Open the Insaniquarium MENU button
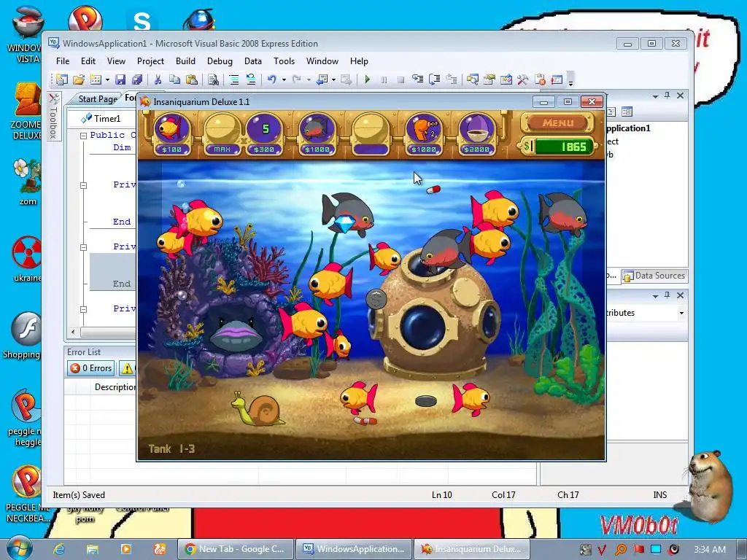This screenshot has height=560, width=747. (557, 122)
